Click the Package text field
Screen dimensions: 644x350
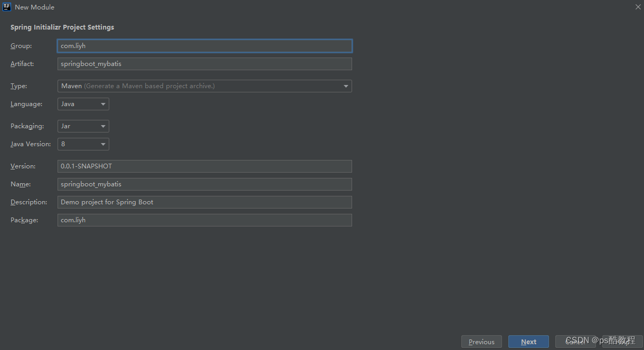pyautogui.click(x=204, y=220)
